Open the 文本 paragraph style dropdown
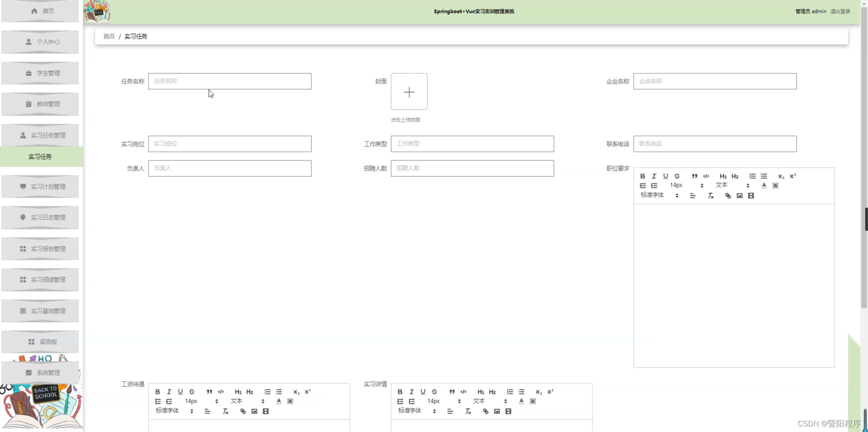This screenshot has height=432, width=868. click(722, 185)
